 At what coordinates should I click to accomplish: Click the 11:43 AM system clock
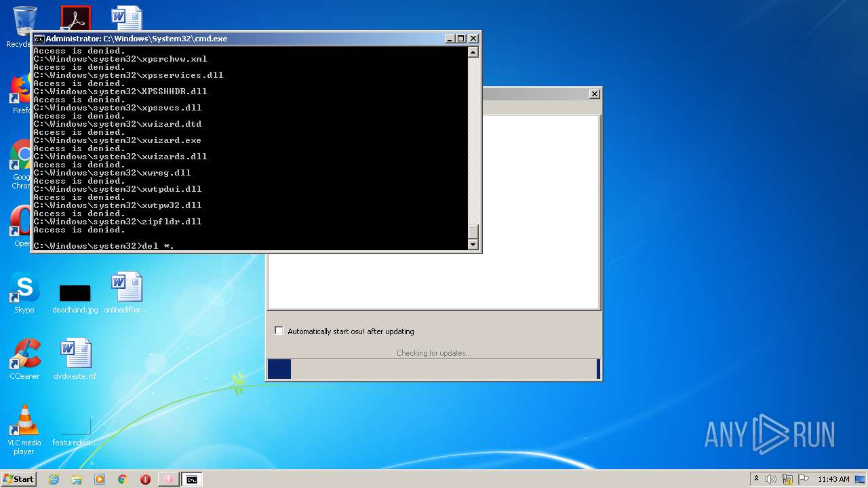[833, 479]
